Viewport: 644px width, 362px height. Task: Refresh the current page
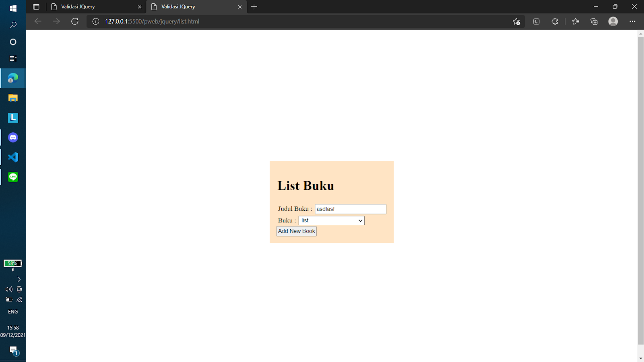(x=75, y=21)
